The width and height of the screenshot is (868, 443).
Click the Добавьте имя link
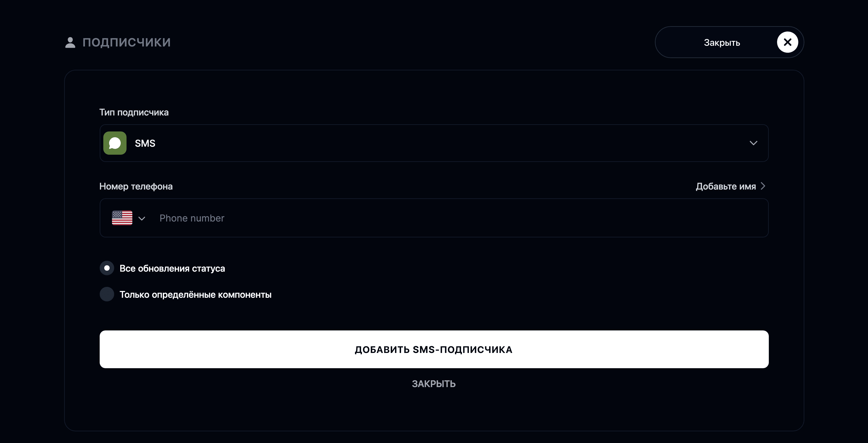726,186
